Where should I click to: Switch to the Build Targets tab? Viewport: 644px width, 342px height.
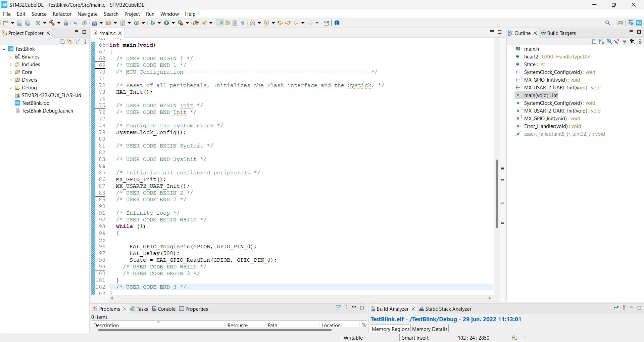(x=559, y=33)
